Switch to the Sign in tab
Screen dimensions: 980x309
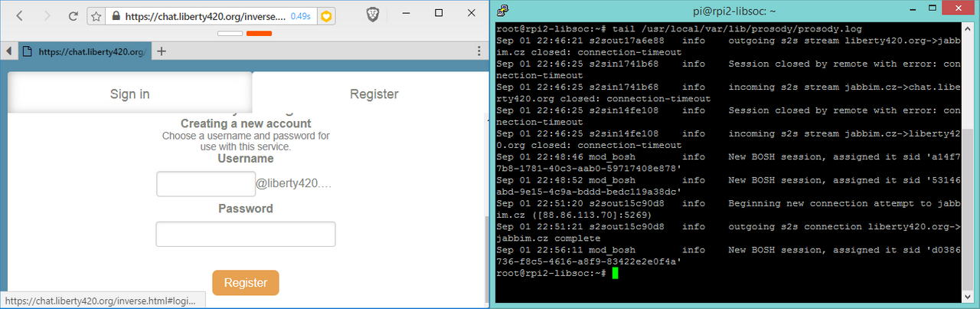point(129,94)
